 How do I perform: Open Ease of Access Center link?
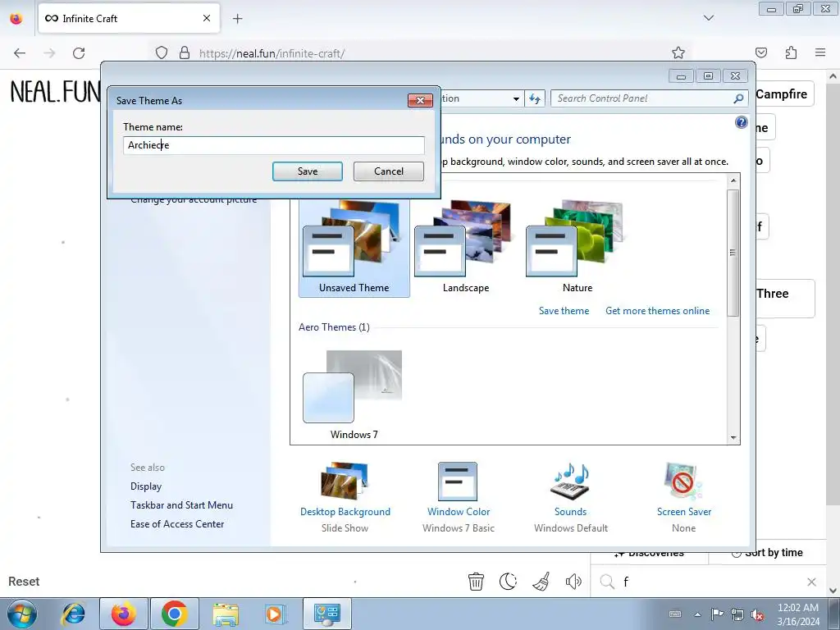(177, 524)
